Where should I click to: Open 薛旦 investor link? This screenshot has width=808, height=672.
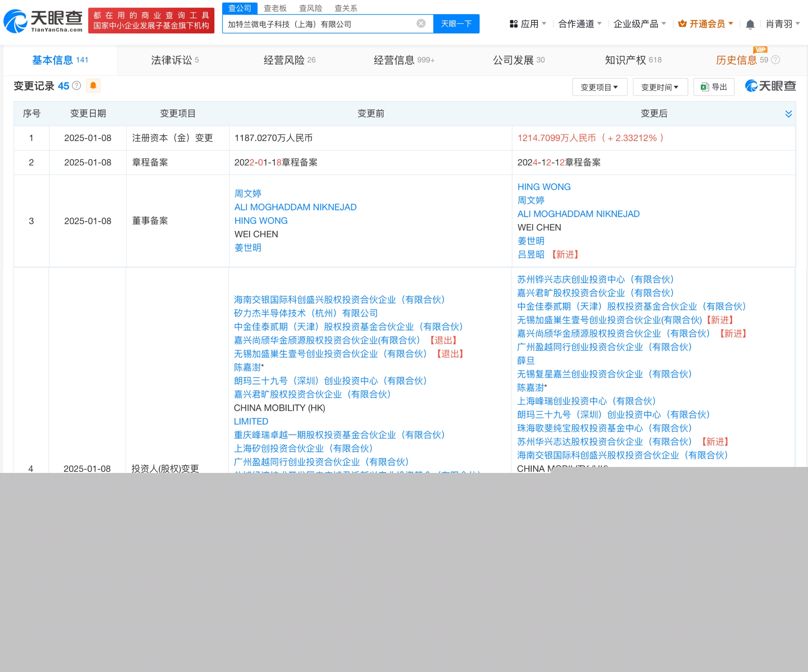click(526, 361)
